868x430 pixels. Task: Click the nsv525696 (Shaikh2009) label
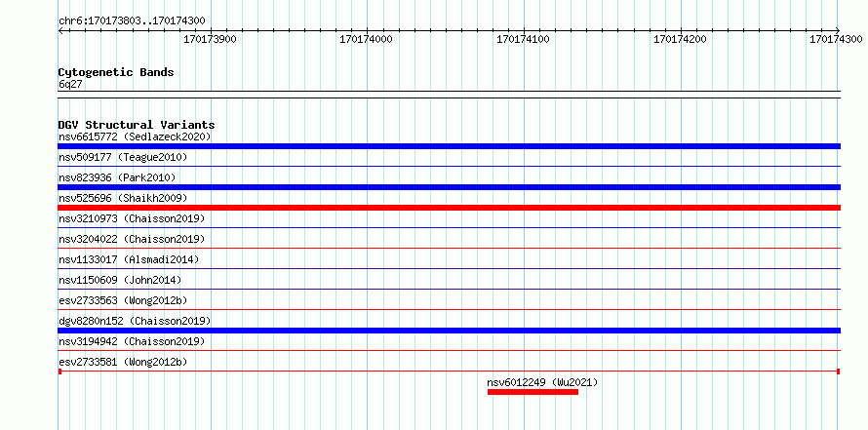pyautogui.click(x=123, y=198)
